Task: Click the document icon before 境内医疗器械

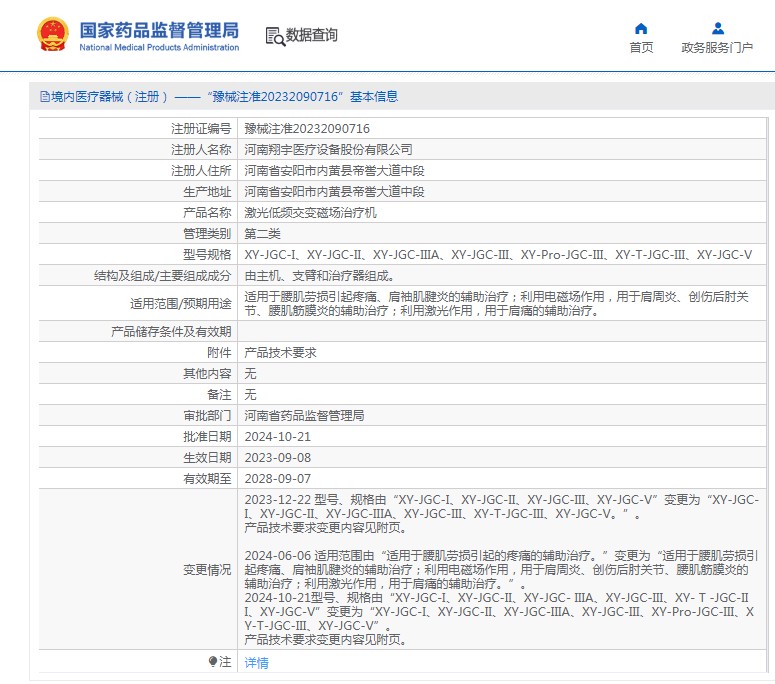Action: pos(44,97)
